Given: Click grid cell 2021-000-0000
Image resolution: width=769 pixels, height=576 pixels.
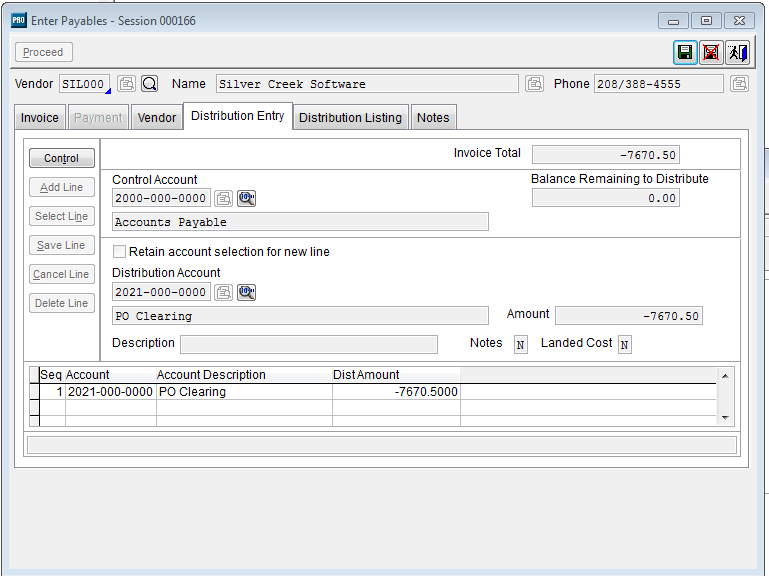Looking at the screenshot, I should (x=110, y=392).
